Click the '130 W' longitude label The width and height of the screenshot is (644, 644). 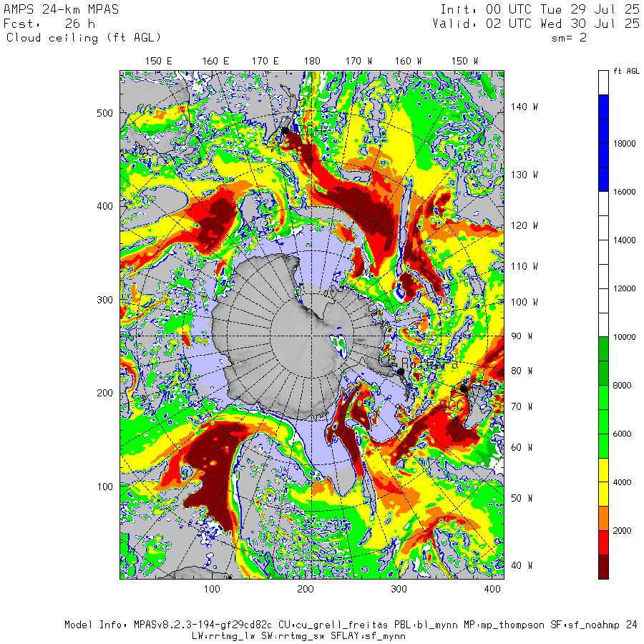pyautogui.click(x=525, y=175)
